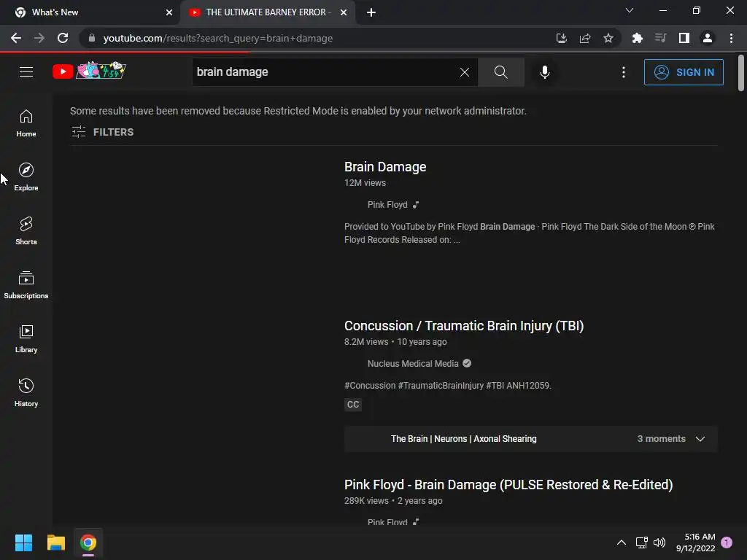
Task: Open Chrome three-dot menu
Action: (731, 38)
